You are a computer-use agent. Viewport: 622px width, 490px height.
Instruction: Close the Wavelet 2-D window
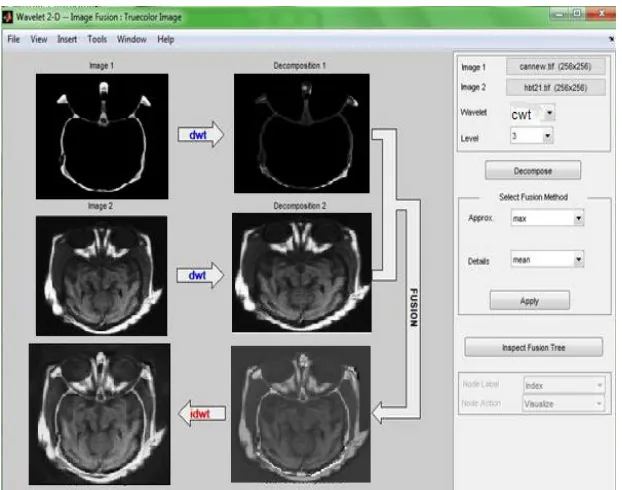(x=601, y=14)
